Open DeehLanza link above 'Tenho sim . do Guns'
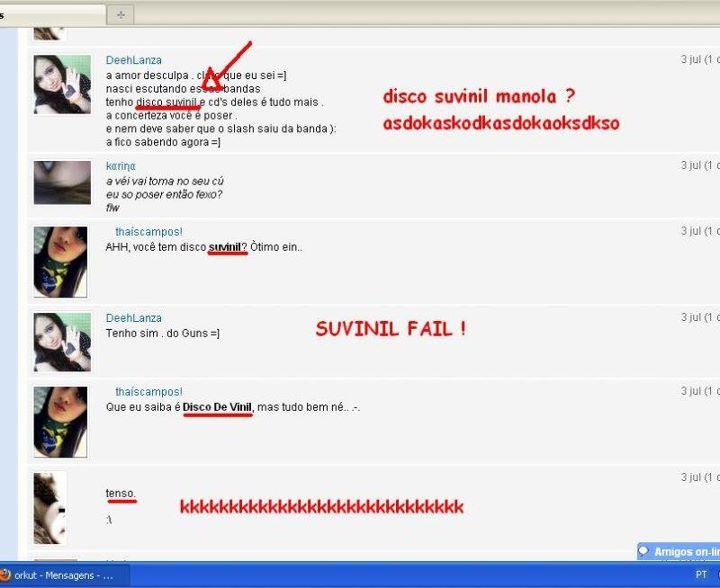This screenshot has width=720, height=588. pos(134,318)
